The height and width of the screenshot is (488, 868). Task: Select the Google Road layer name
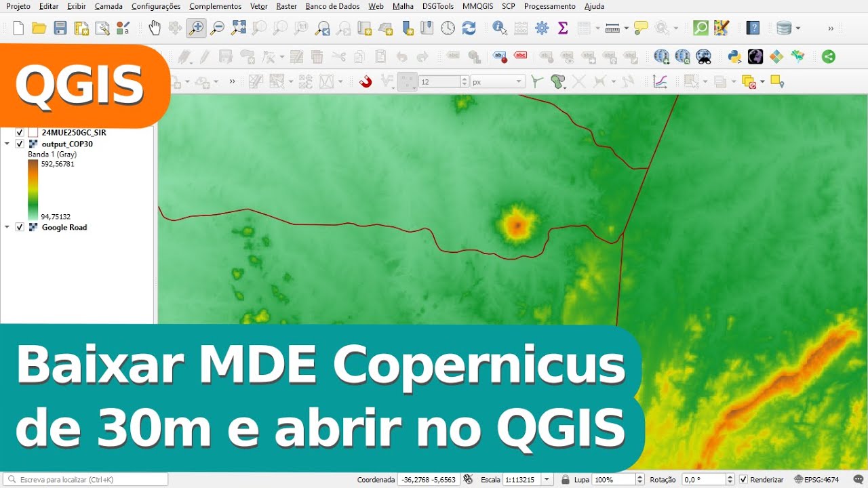pos(64,227)
